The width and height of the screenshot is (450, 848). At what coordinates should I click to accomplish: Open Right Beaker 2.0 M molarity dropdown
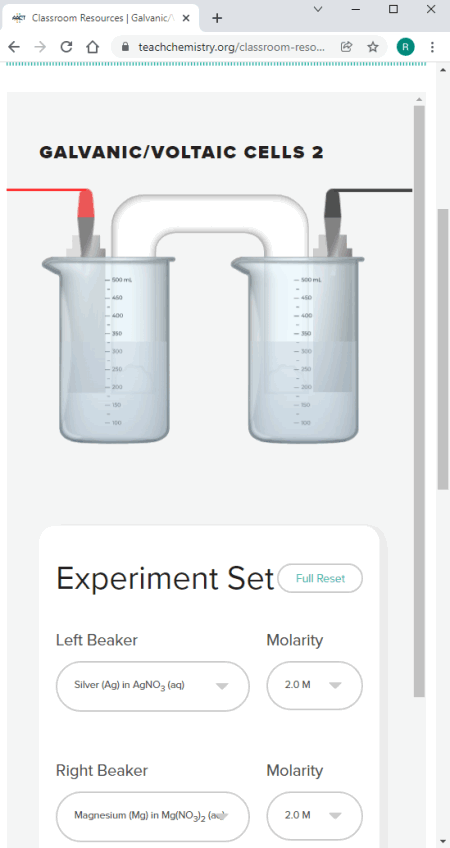point(314,816)
